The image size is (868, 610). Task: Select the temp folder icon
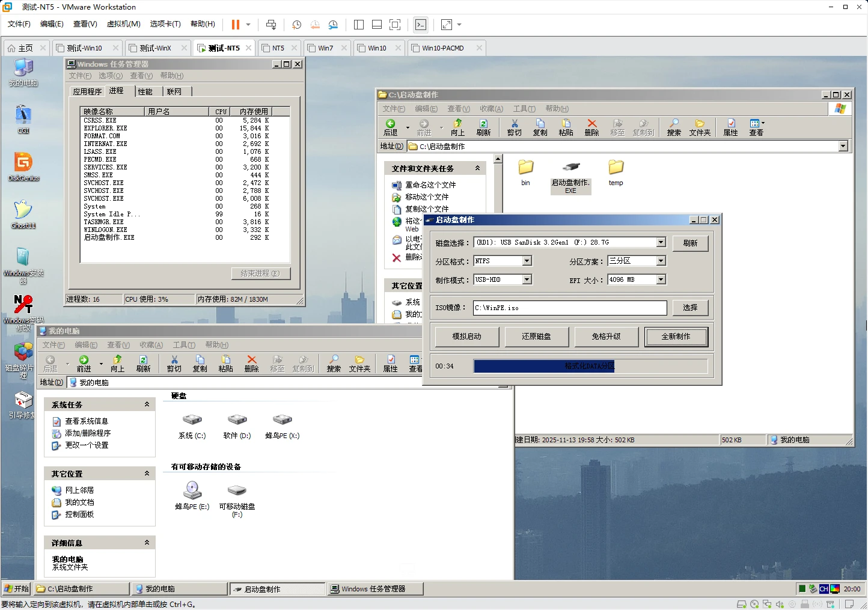coord(616,173)
